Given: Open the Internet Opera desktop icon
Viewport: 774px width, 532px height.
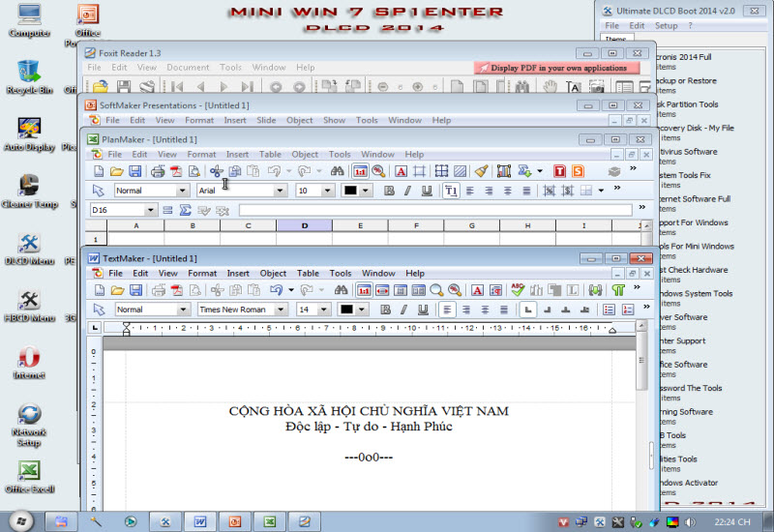Looking at the screenshot, I should click(29, 364).
